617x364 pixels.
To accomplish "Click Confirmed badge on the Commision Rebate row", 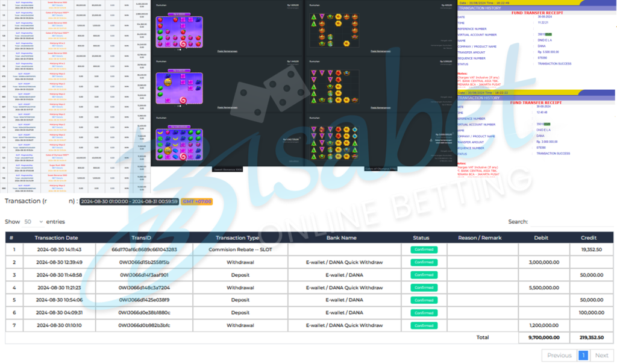I will [424, 249].
